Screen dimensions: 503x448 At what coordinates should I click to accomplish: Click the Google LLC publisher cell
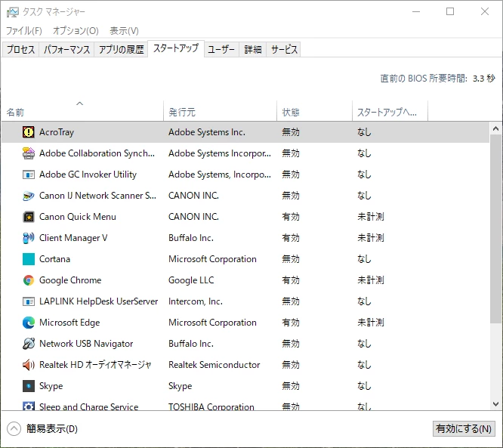[x=191, y=280]
